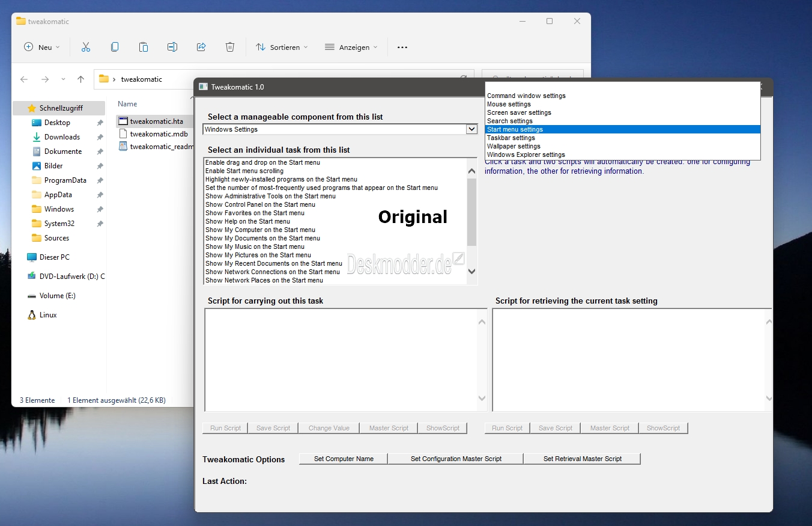Click the Rename icon in Explorer toolbar
812x526 pixels.
[x=172, y=47]
